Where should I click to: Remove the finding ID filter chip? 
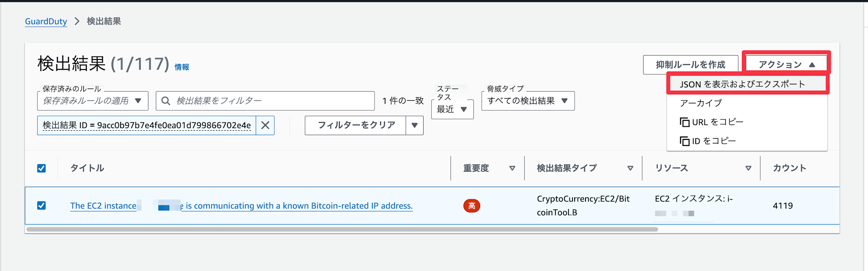tap(265, 126)
